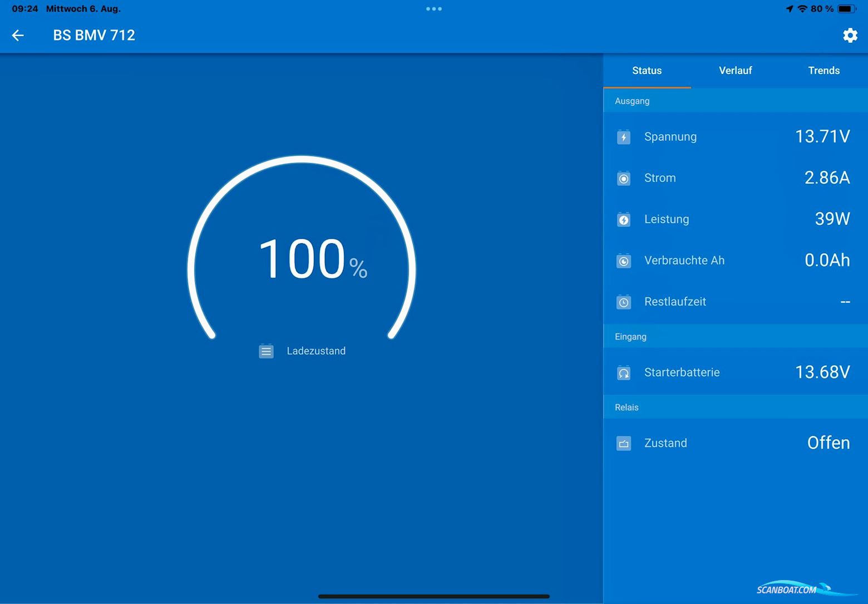868x604 pixels.
Task: Tap the Ladezustand list icon
Action: [x=266, y=351]
